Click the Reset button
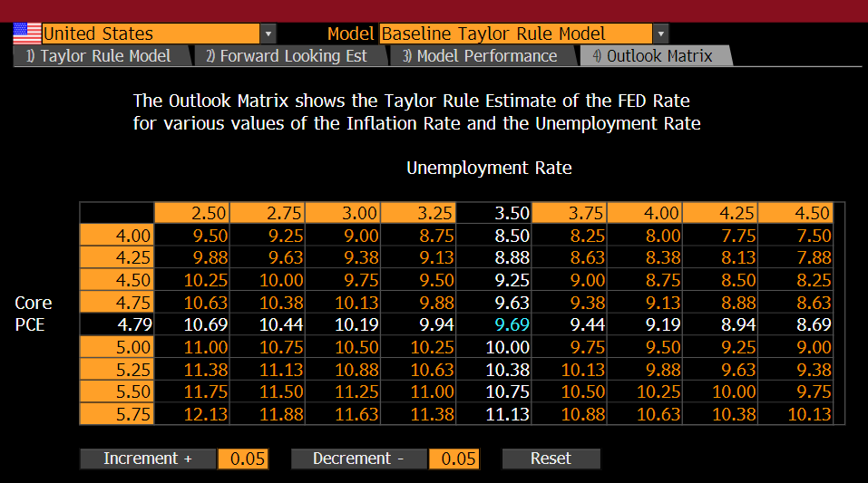Screen dimensions: 868x483 click(x=551, y=459)
